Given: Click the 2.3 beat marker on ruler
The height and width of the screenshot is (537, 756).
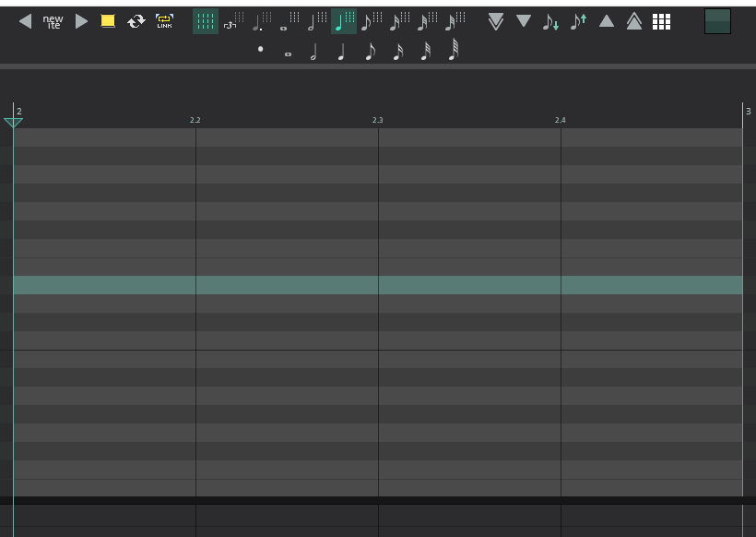Looking at the screenshot, I should [x=377, y=120].
